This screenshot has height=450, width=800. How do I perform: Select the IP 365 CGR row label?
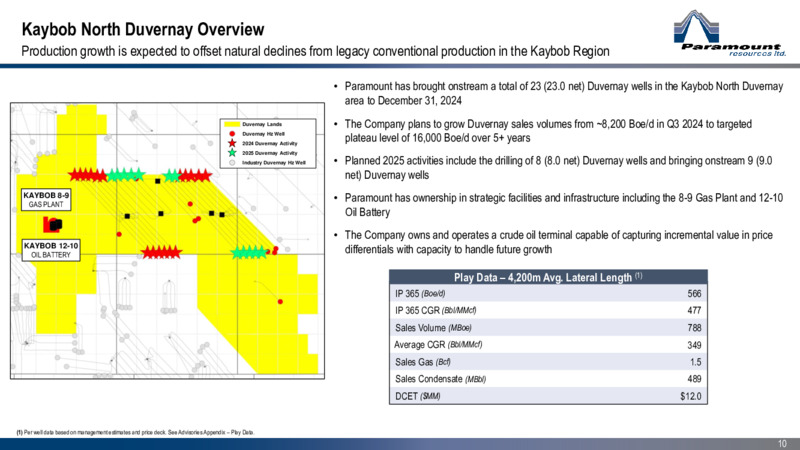point(435,310)
